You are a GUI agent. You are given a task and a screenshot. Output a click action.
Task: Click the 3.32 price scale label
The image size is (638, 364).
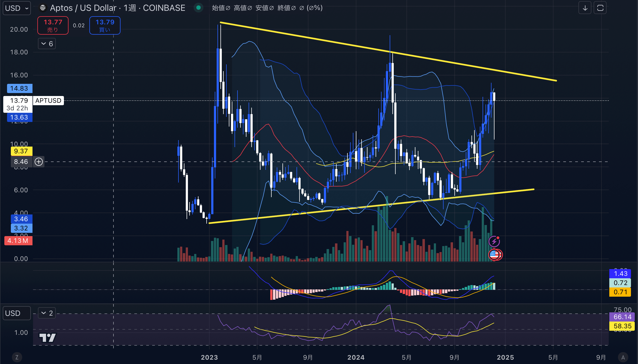[x=21, y=228]
